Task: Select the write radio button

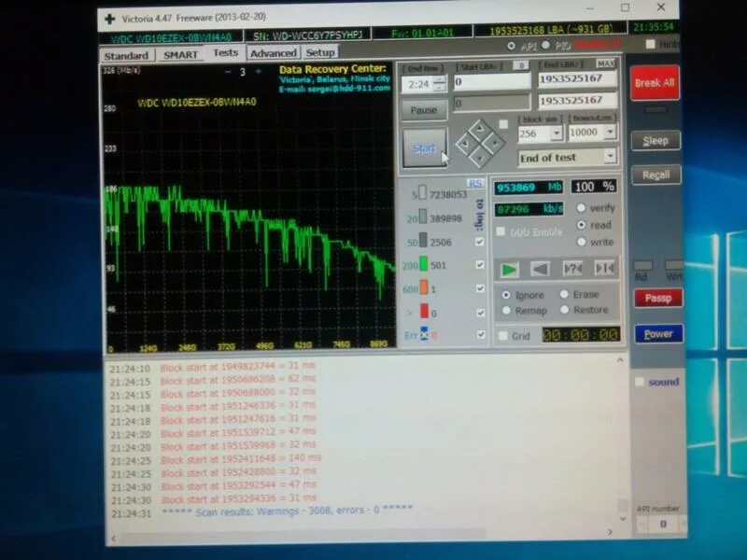Action: coord(581,242)
